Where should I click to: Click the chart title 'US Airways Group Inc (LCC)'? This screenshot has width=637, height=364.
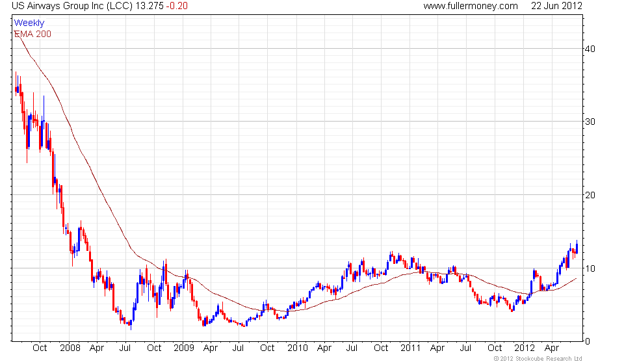click(72, 6)
